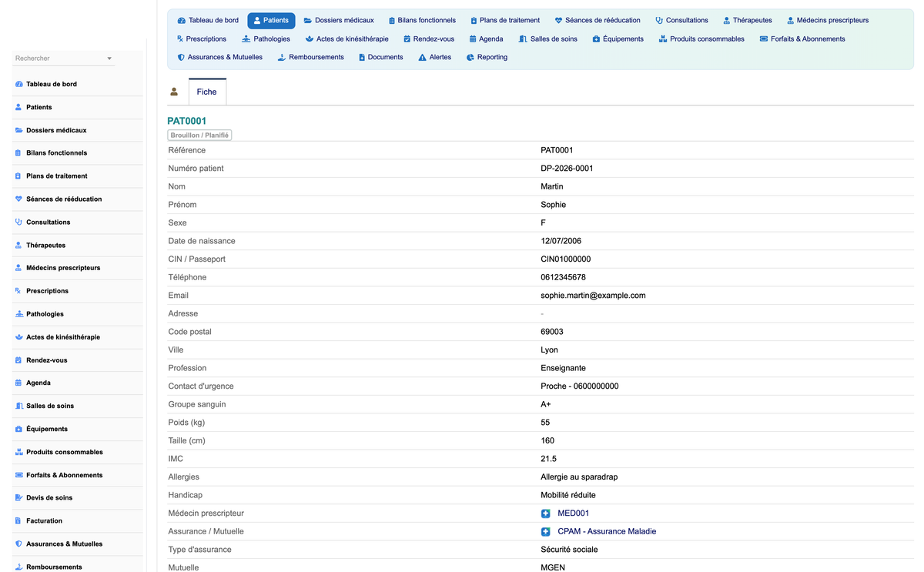Click the CIN01000000 value
The image size is (924, 572).
pos(566,259)
